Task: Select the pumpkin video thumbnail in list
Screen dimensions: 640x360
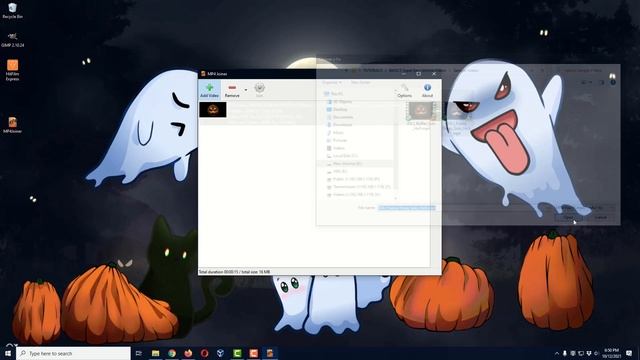Action: tap(213, 109)
